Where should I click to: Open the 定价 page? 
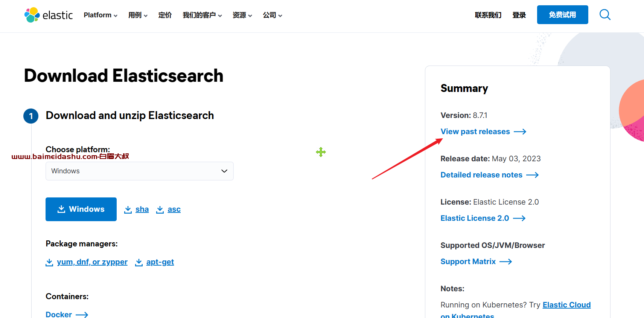tap(165, 15)
